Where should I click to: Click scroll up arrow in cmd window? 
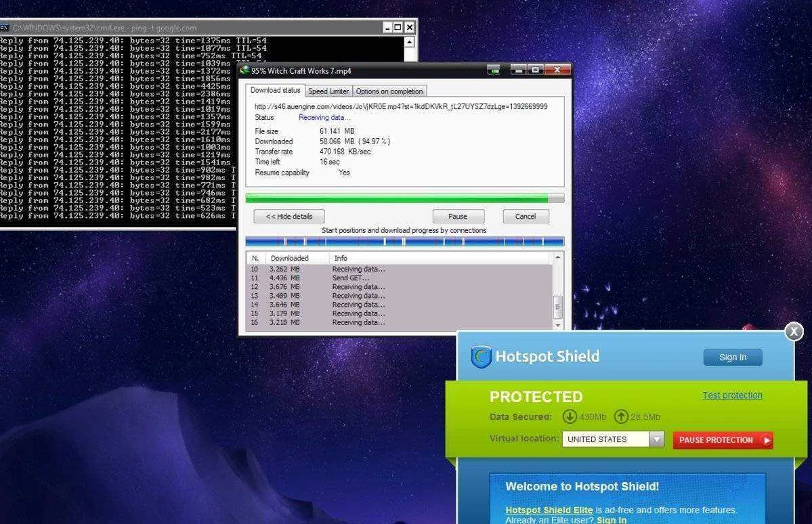click(x=410, y=41)
